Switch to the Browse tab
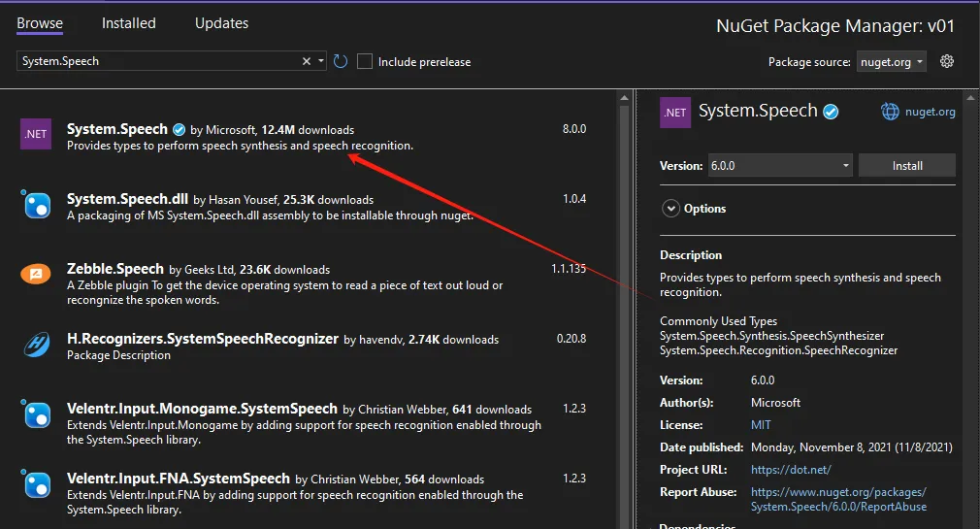The width and height of the screenshot is (980, 529). 40,23
